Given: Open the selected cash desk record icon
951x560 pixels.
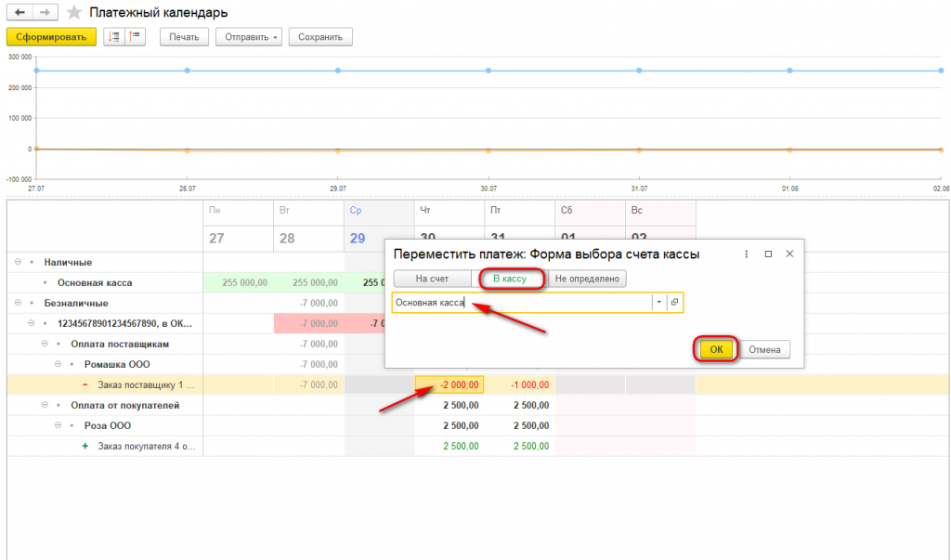Looking at the screenshot, I should pyautogui.click(x=674, y=302).
